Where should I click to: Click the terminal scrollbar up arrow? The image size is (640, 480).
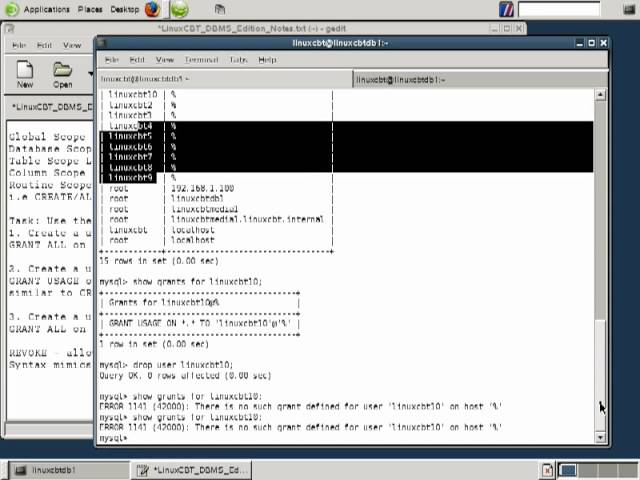[600, 95]
